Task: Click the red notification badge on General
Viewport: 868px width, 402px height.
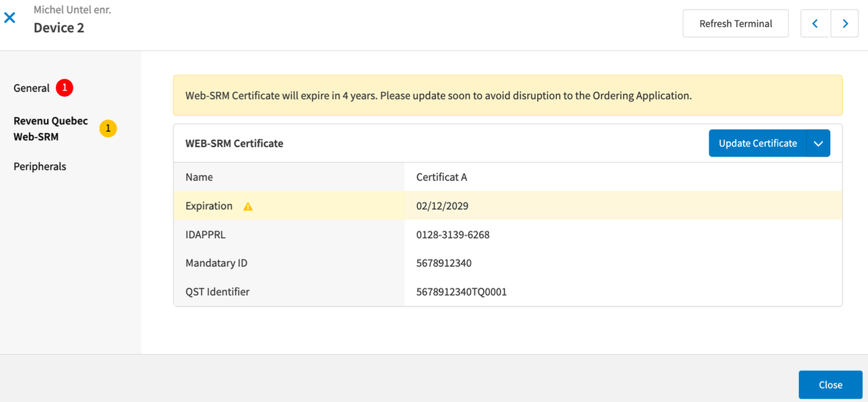Action: pyautogui.click(x=64, y=87)
